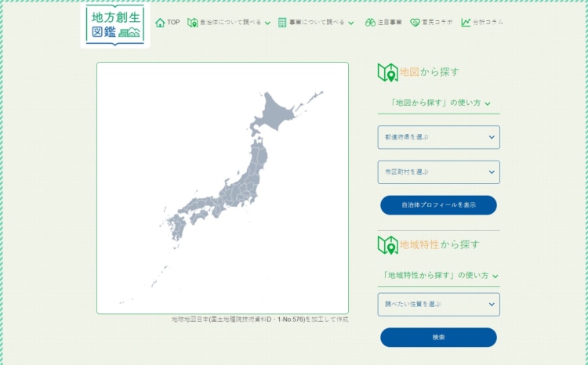
Task: Click the heart icon for 官民コラボ
Action: 415,23
